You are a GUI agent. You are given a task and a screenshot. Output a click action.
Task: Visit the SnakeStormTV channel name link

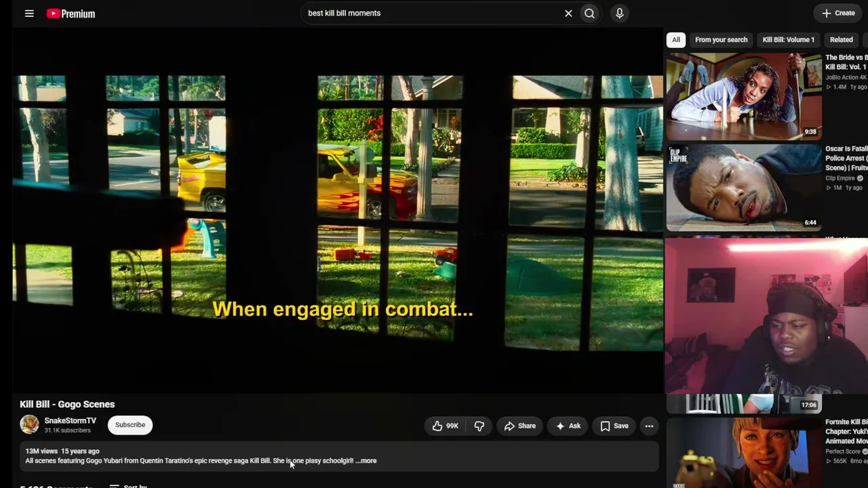[x=71, y=421]
